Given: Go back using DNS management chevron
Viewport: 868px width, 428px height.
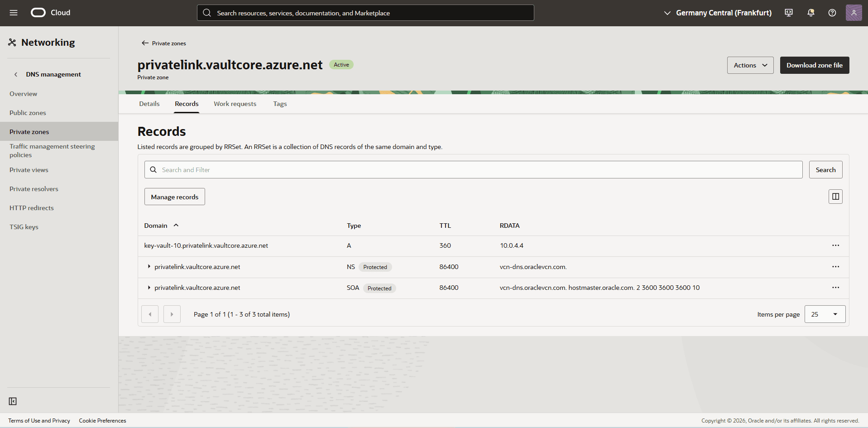Looking at the screenshot, I should point(16,74).
